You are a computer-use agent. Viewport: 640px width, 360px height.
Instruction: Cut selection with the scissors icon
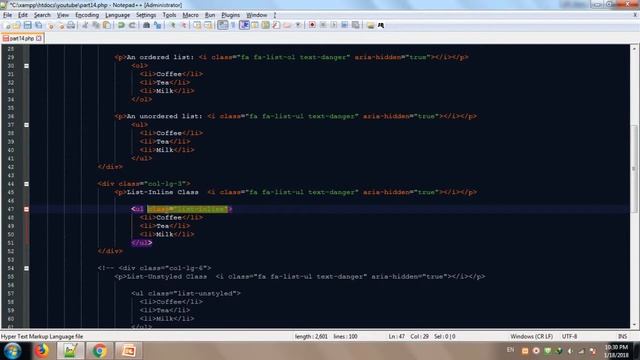[85, 25]
